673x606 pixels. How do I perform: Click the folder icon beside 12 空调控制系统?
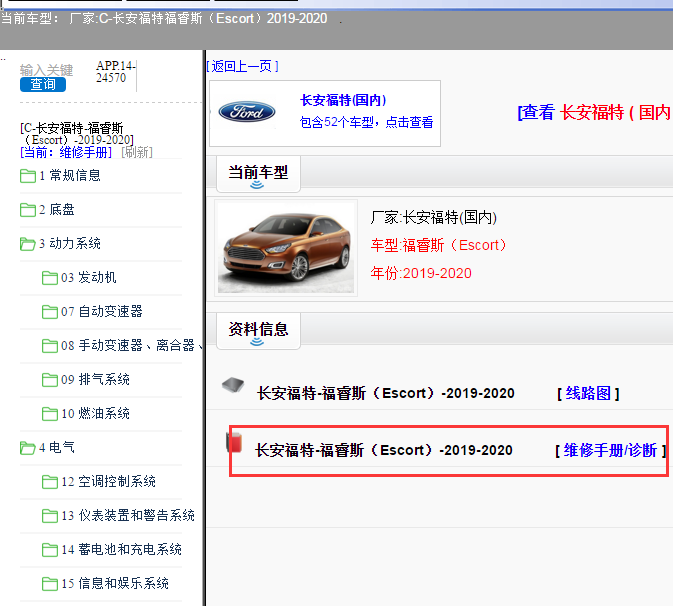pyautogui.click(x=50, y=482)
